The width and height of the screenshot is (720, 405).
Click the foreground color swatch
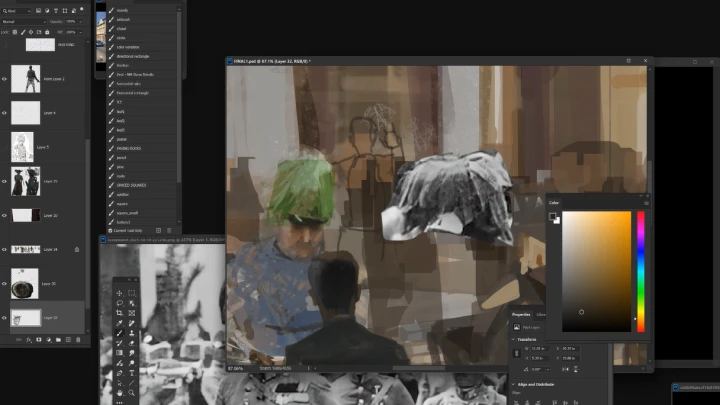552,216
